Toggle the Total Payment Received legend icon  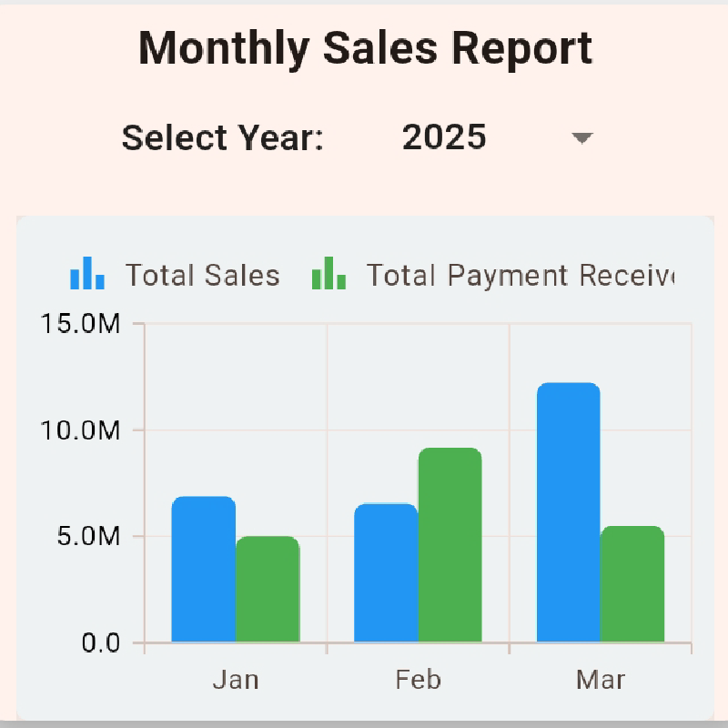tap(329, 273)
